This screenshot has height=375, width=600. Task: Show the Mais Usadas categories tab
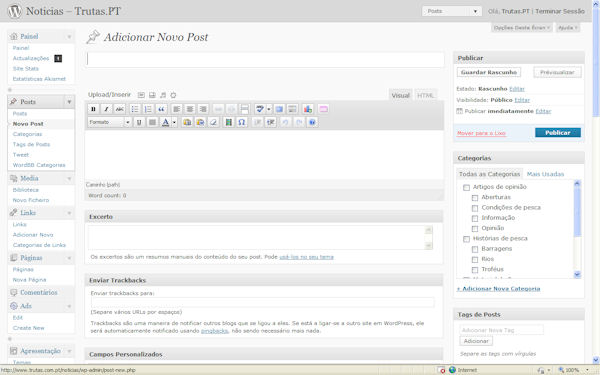click(545, 174)
